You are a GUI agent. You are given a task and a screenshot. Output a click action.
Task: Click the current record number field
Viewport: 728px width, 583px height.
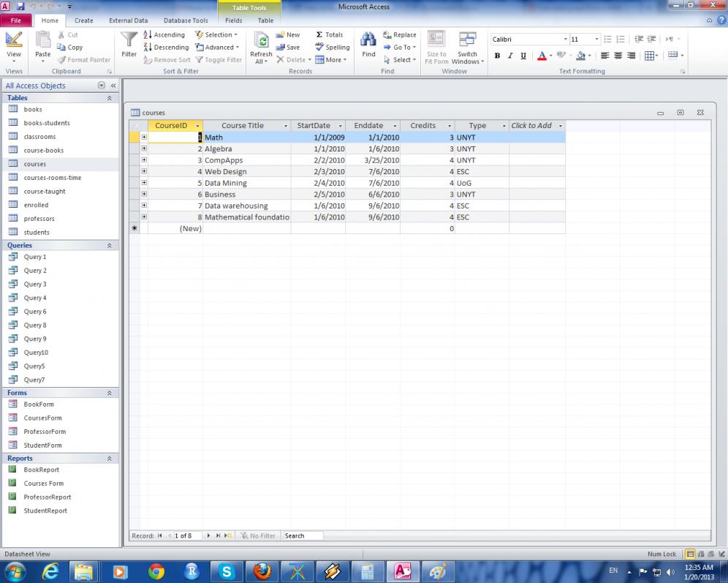tap(188, 535)
